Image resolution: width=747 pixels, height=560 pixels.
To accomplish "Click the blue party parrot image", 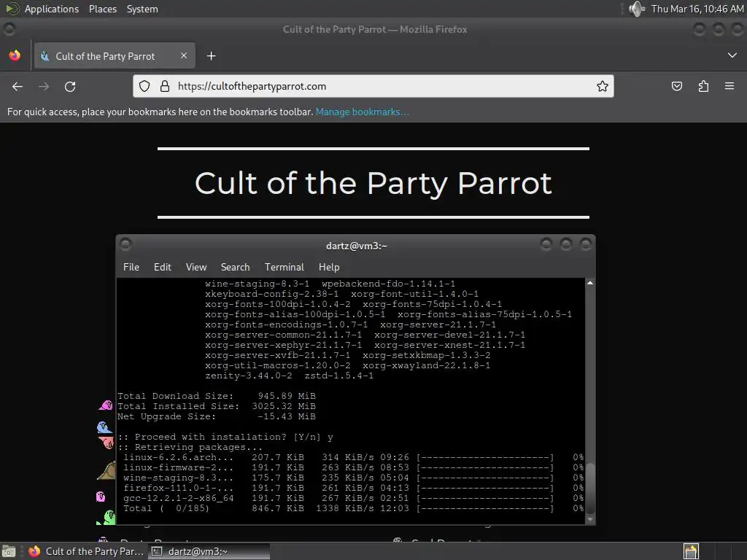I will coord(104,427).
